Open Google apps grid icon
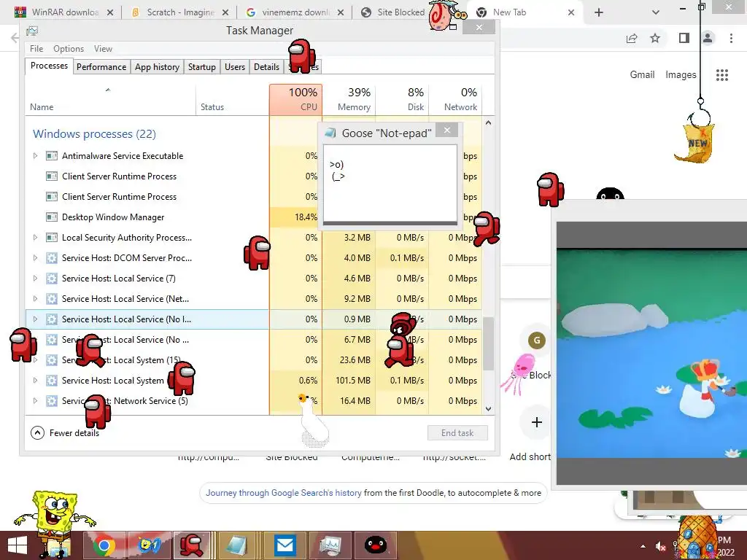Screen dimensions: 747x560 pyautogui.click(x=722, y=75)
